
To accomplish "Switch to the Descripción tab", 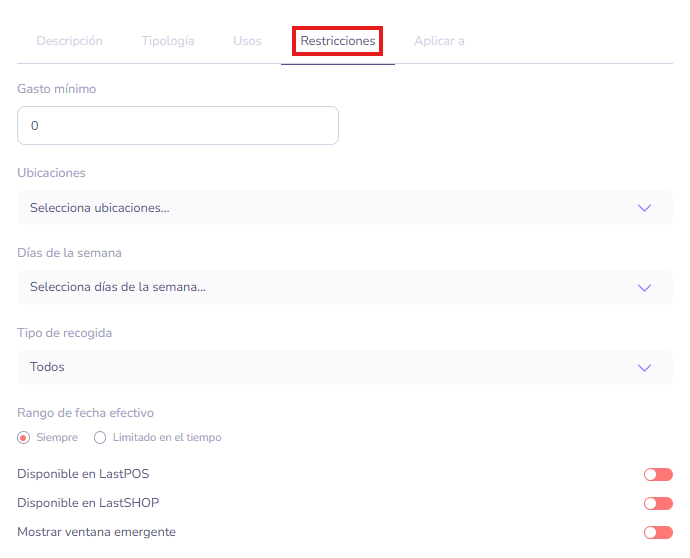I will (x=69, y=41).
